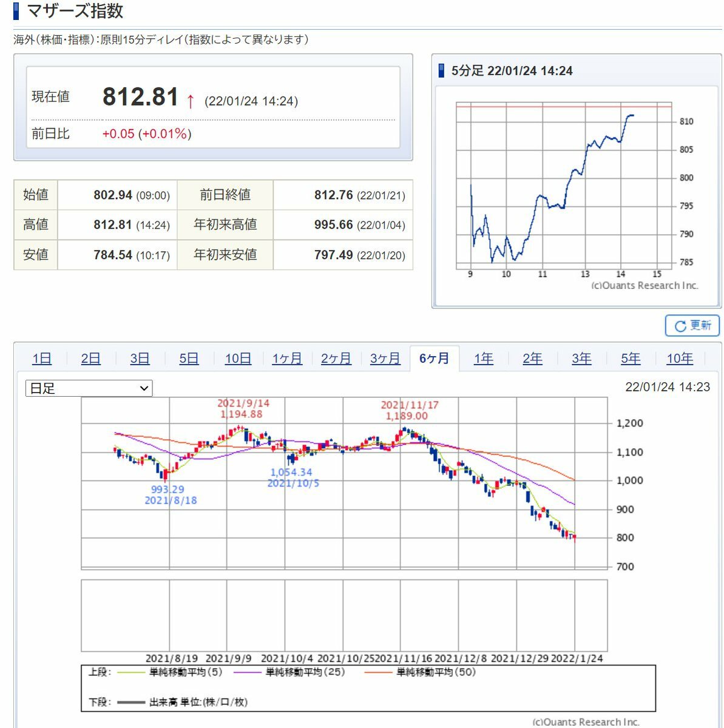
Task: Click the 単純移動平均(5) green legend line
Action: (131, 672)
